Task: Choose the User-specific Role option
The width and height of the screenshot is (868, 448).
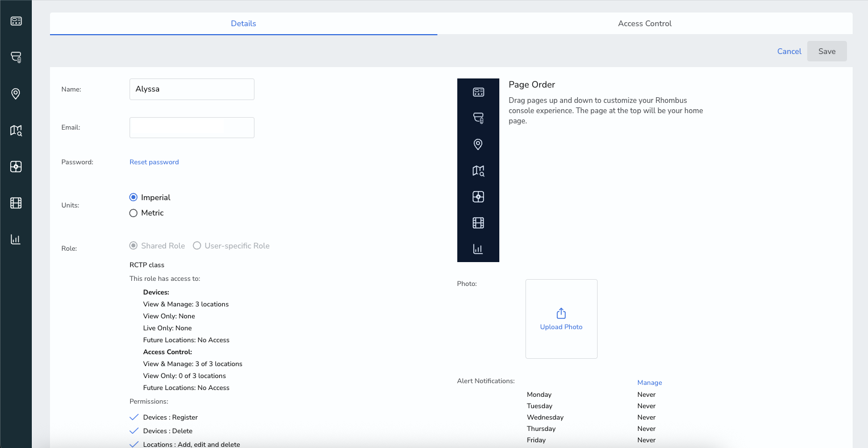Action: (x=197, y=246)
